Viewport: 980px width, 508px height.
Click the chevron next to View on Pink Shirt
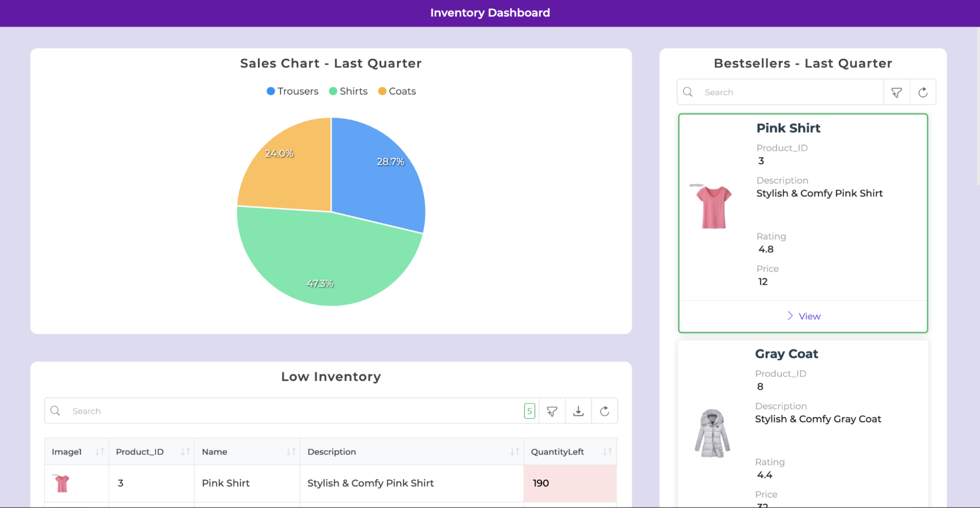790,316
